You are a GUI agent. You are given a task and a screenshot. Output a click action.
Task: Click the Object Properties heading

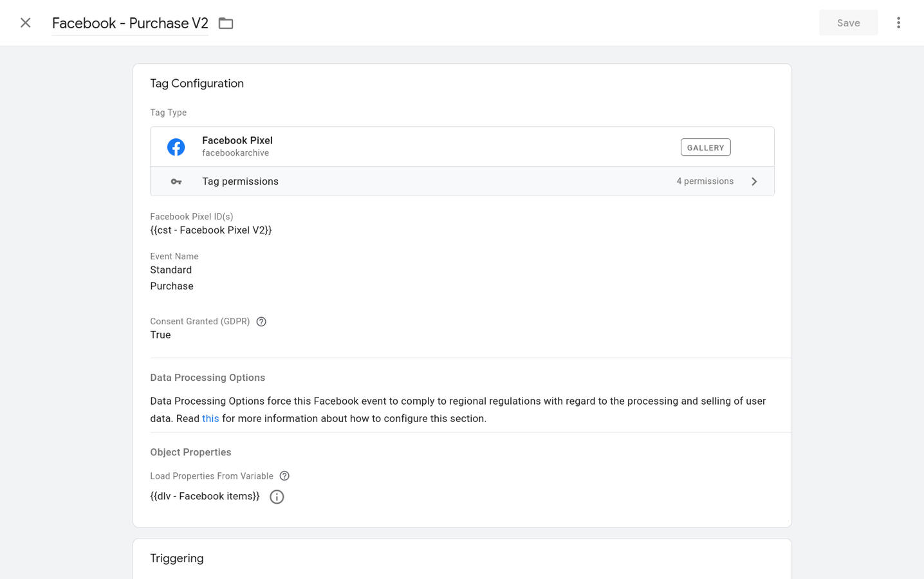(190, 452)
